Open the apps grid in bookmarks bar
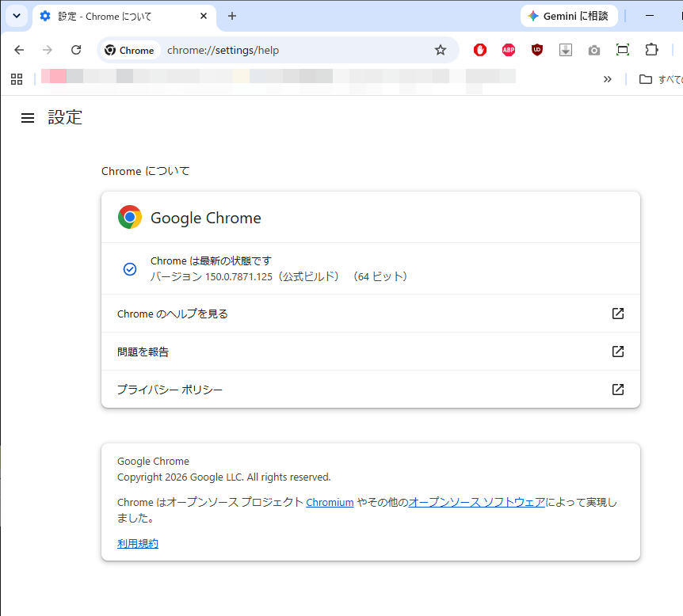The width and height of the screenshot is (683, 616). [x=17, y=79]
